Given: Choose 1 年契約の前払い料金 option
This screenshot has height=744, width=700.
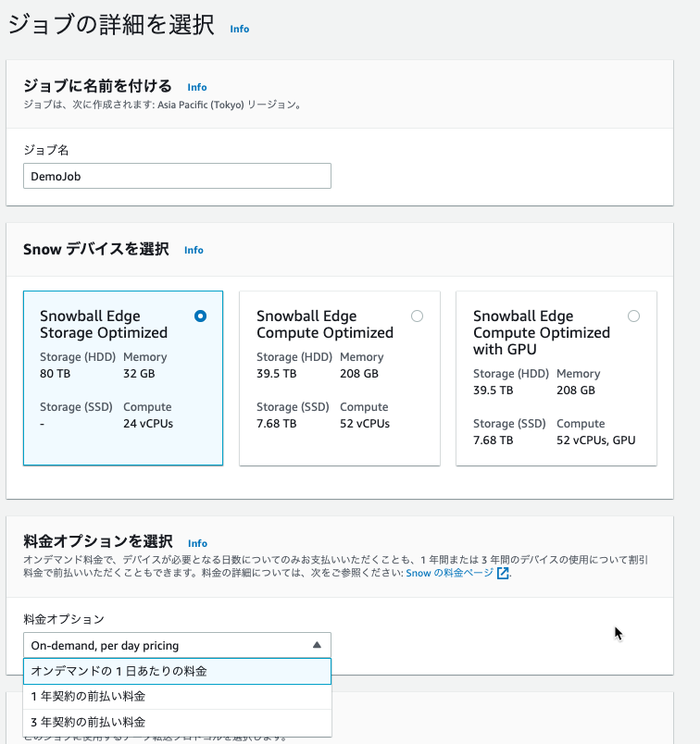Looking at the screenshot, I should (x=177, y=697).
